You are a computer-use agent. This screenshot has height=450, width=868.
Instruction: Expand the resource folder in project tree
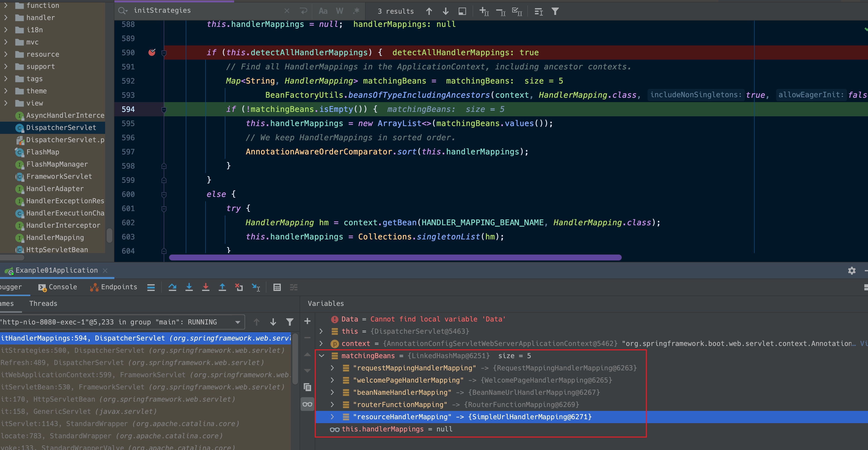pyautogui.click(x=6, y=54)
